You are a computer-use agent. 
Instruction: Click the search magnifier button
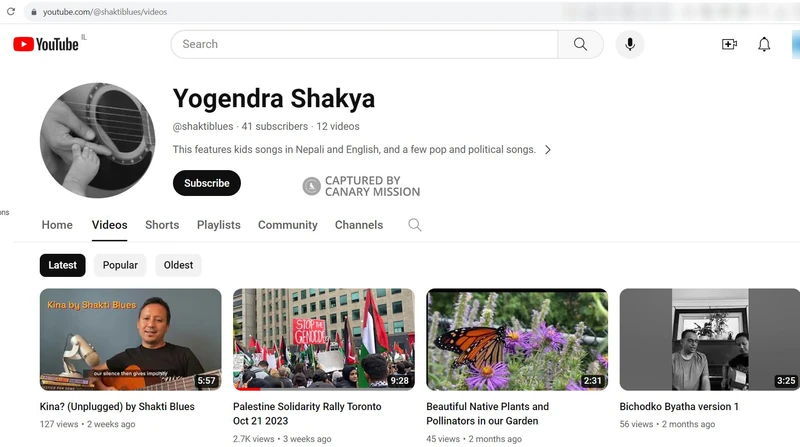[x=581, y=44]
